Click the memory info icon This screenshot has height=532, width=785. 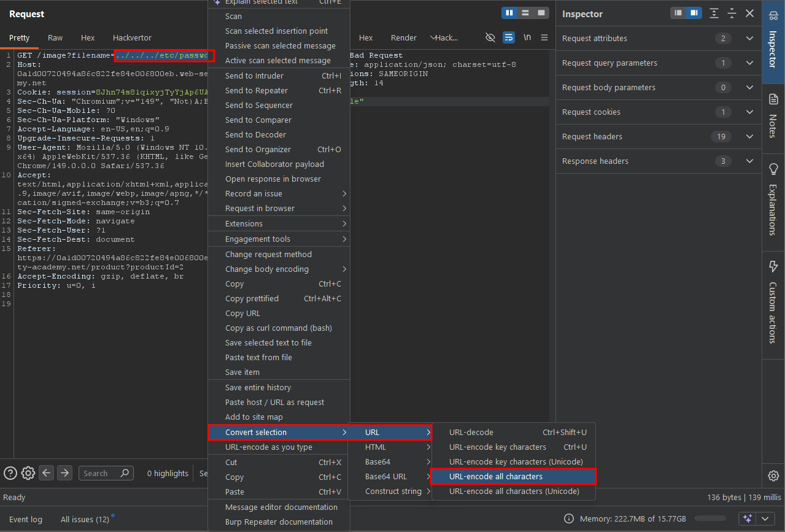[569, 519]
